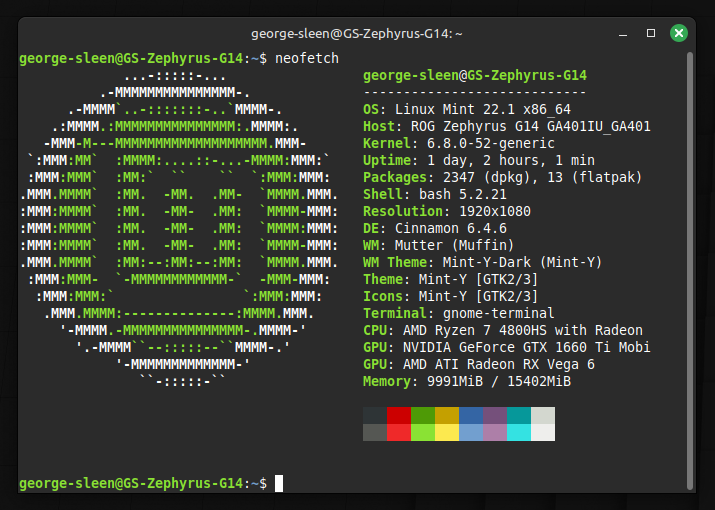Click the 'Kernel: 6.8.0-52-generic' line
This screenshot has width=715, height=510.
[x=459, y=143]
